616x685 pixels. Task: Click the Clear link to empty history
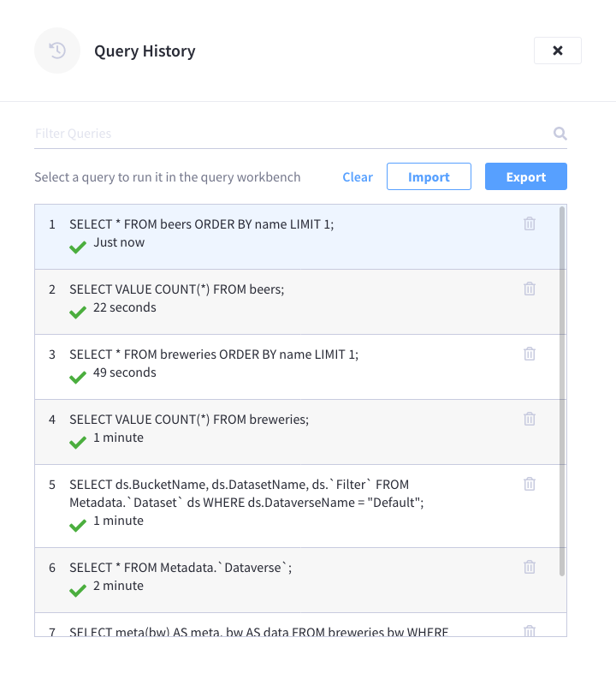pyautogui.click(x=357, y=176)
